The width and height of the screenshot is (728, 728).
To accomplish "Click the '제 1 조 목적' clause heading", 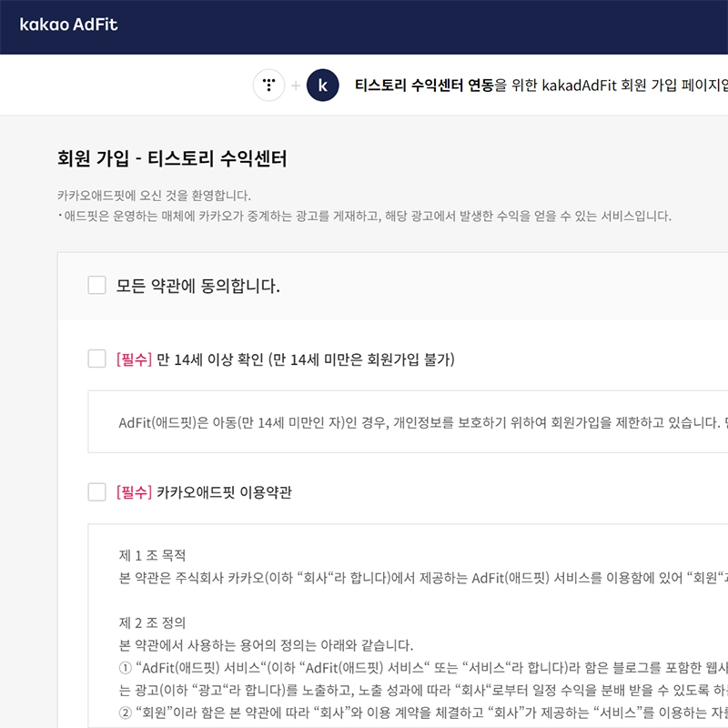I will tap(152, 555).
